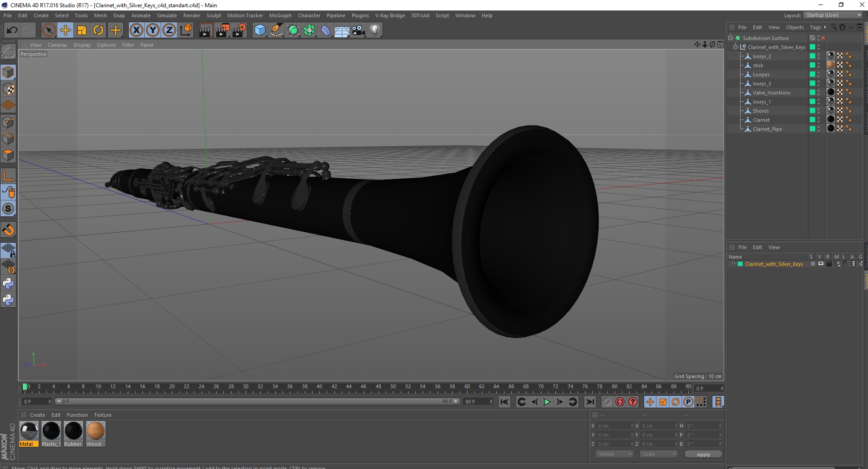This screenshot has width=868, height=469.
Task: Open the viewport Cameras menu
Action: pyautogui.click(x=57, y=45)
